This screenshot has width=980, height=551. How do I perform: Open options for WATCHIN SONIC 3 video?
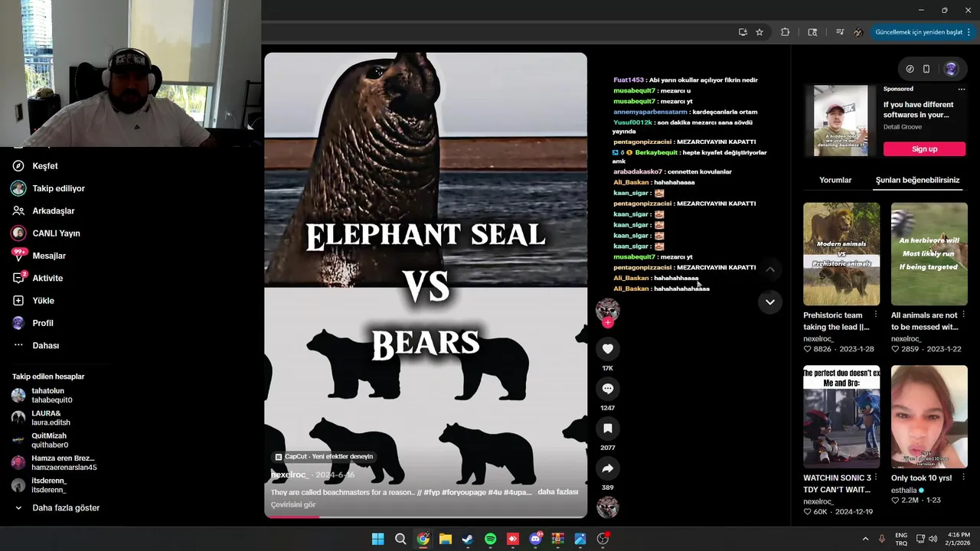tap(876, 478)
